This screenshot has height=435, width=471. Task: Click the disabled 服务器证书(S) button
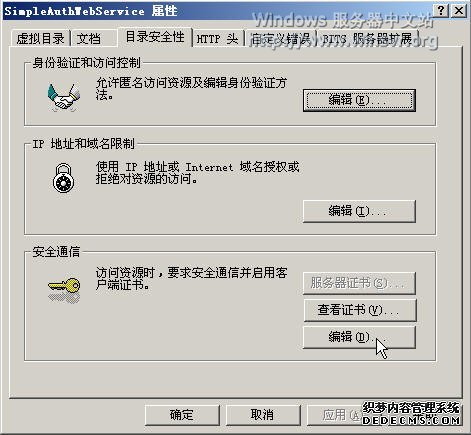pyautogui.click(x=359, y=283)
